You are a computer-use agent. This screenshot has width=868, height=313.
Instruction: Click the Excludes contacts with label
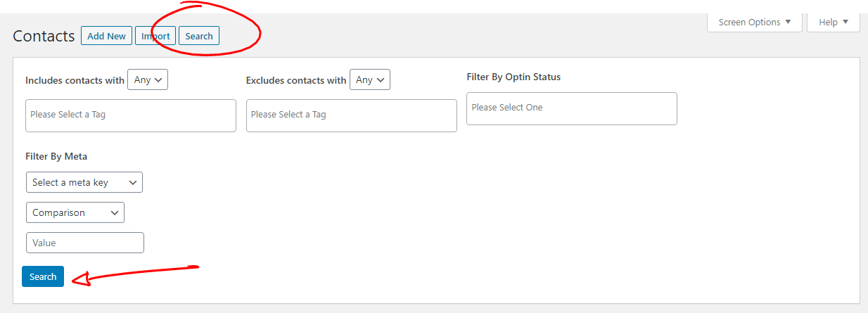(296, 80)
